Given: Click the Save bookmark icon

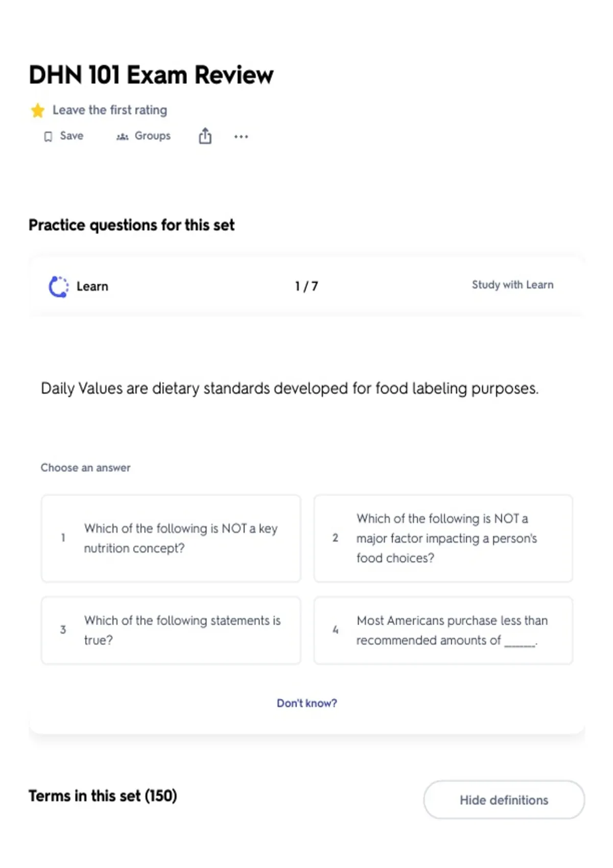Looking at the screenshot, I should pos(48,136).
